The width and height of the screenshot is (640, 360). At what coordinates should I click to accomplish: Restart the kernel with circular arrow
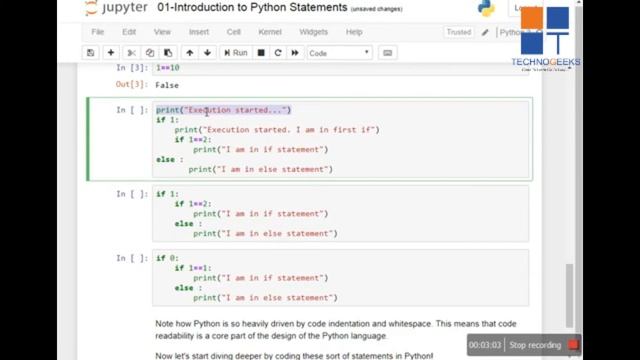[278, 53]
